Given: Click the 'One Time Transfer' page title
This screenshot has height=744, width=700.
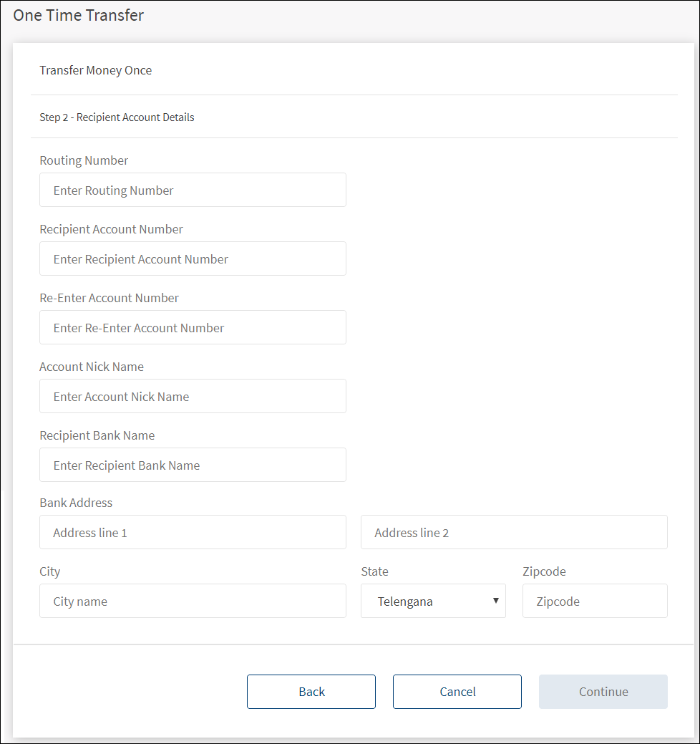Looking at the screenshot, I should [x=79, y=15].
